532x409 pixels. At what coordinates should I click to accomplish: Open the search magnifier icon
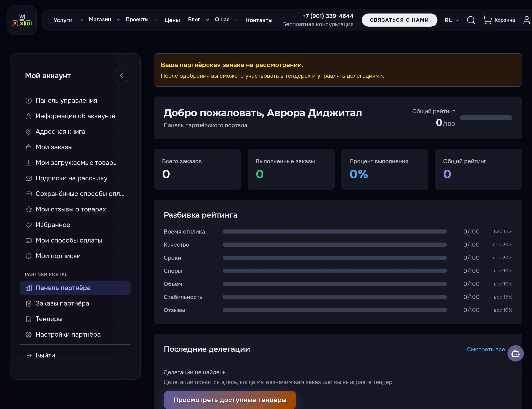471,20
